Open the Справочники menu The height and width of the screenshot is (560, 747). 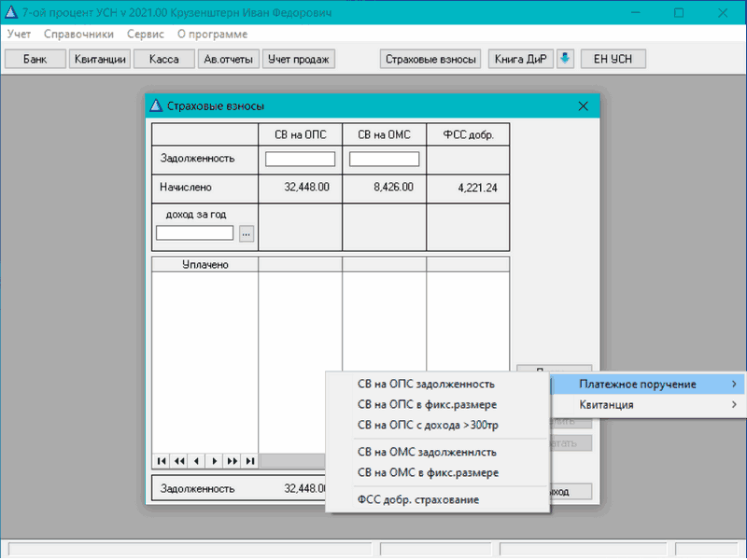(x=78, y=34)
